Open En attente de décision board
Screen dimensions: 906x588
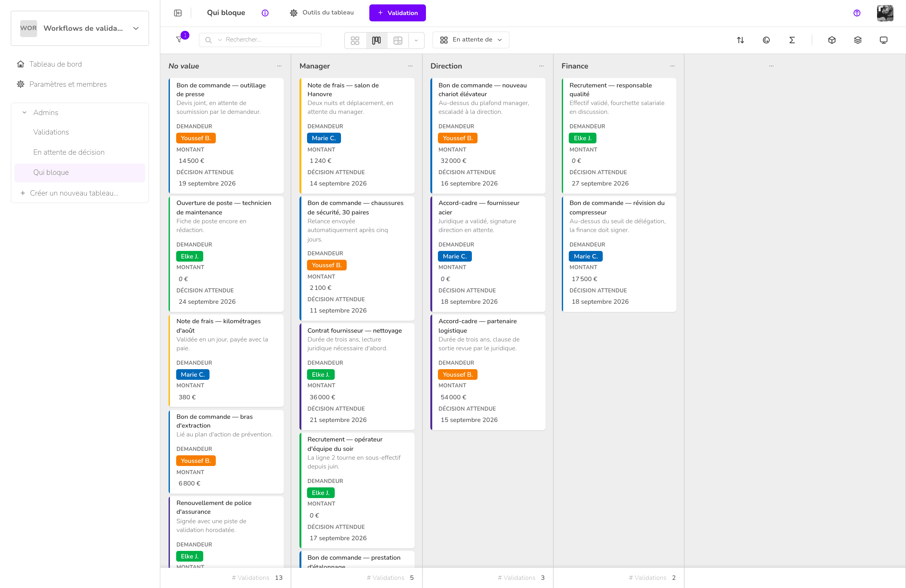coord(69,152)
